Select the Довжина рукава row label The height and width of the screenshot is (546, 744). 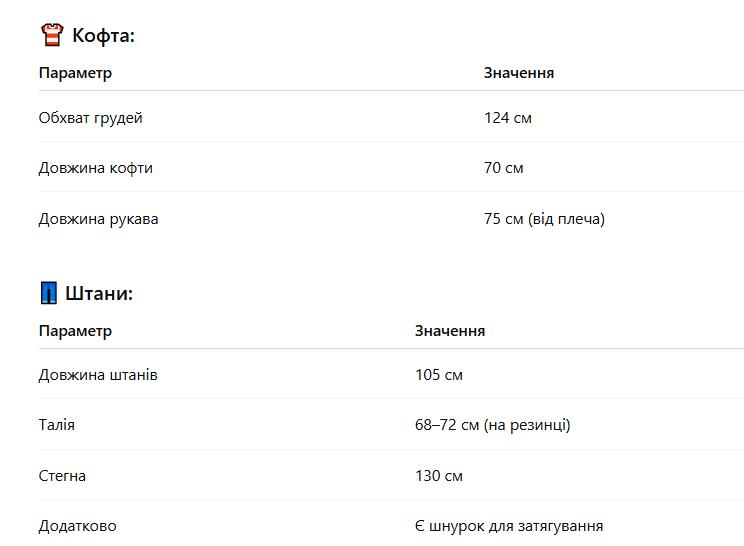tap(99, 219)
